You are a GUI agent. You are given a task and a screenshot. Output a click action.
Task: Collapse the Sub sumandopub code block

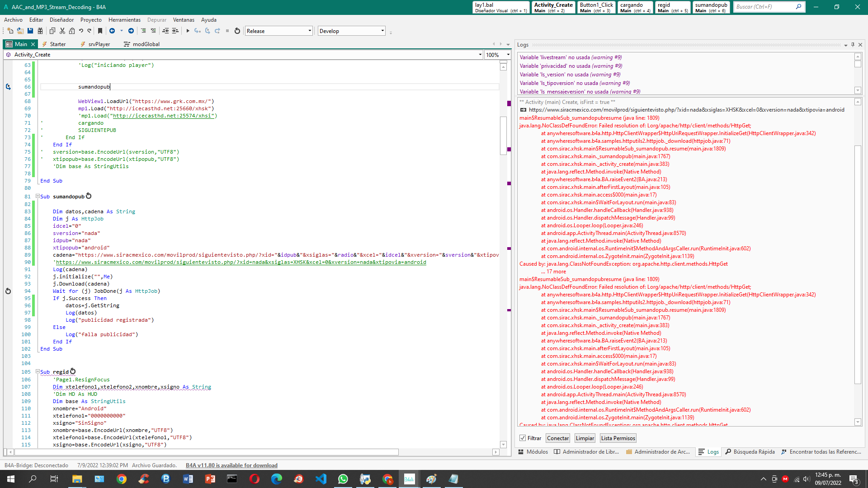click(x=38, y=196)
